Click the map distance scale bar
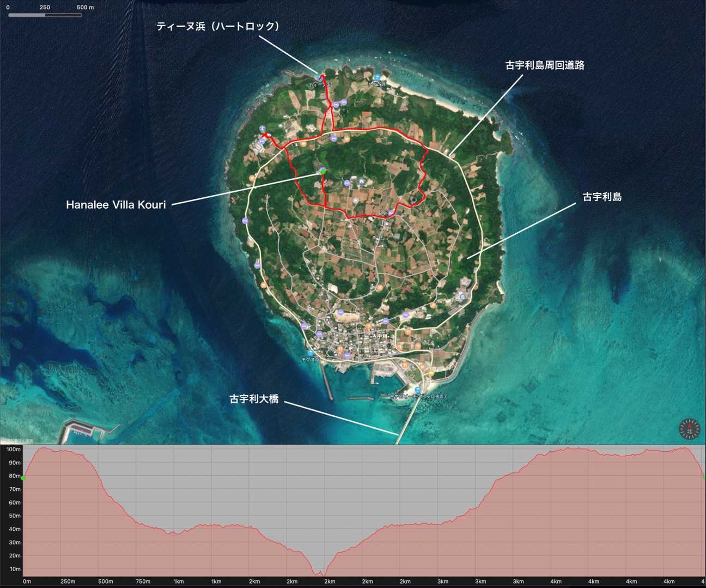Viewport: 706px width, 588px height. click(45, 15)
